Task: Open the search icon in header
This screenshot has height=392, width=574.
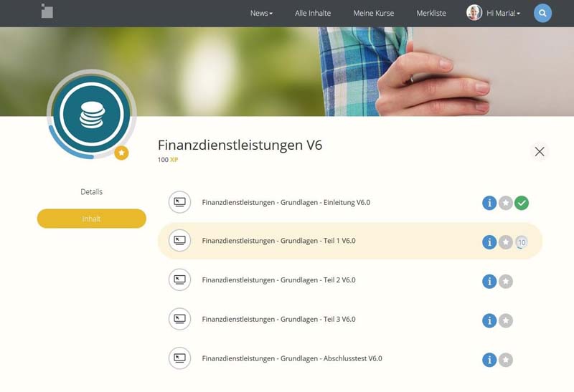Action: pos(542,13)
